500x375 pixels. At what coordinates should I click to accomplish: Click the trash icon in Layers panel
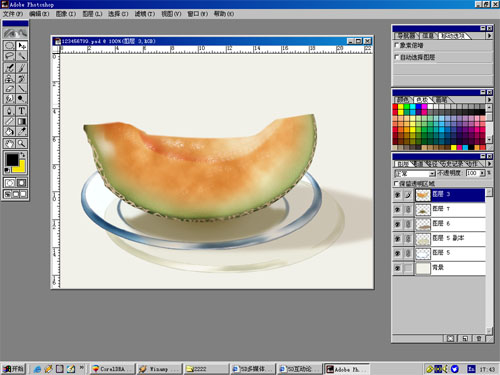coord(479,338)
